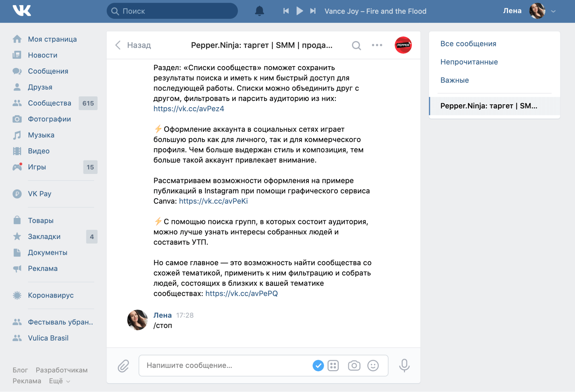Click the Pepper.Ninja conversation title
The image size is (575, 392).
(x=261, y=45)
